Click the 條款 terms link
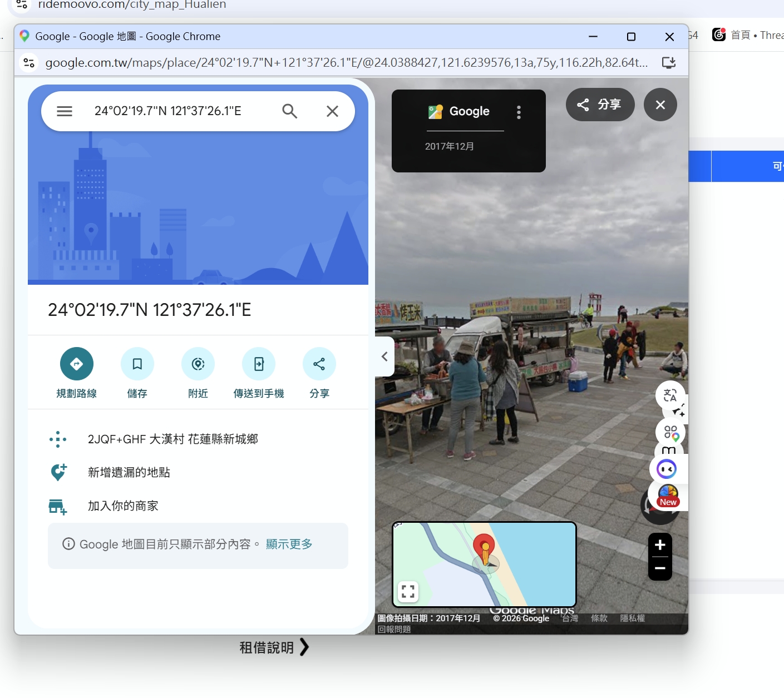Image resolution: width=784 pixels, height=698 pixels. click(599, 618)
